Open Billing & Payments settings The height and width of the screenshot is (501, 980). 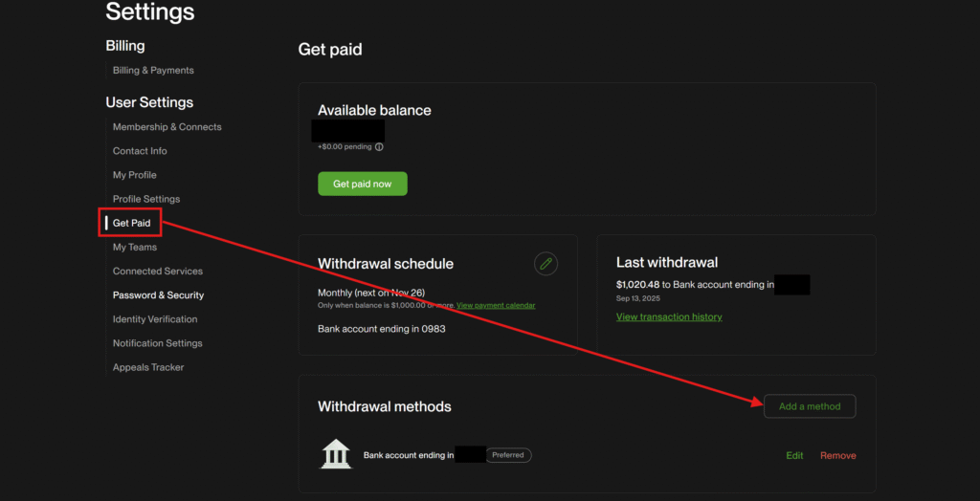(153, 70)
